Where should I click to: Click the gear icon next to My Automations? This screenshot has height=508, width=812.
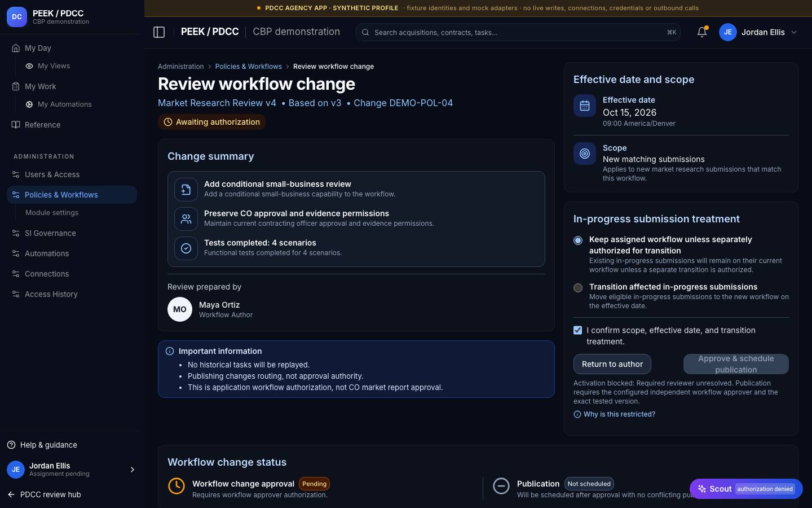pyautogui.click(x=29, y=104)
